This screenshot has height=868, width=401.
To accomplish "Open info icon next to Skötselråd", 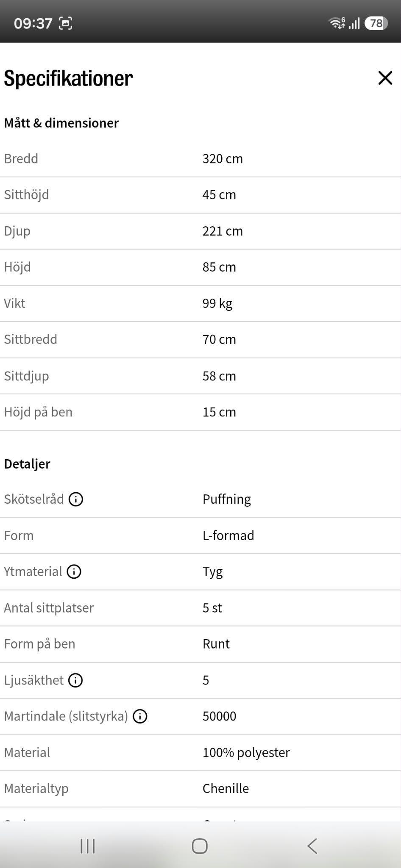I will [76, 499].
